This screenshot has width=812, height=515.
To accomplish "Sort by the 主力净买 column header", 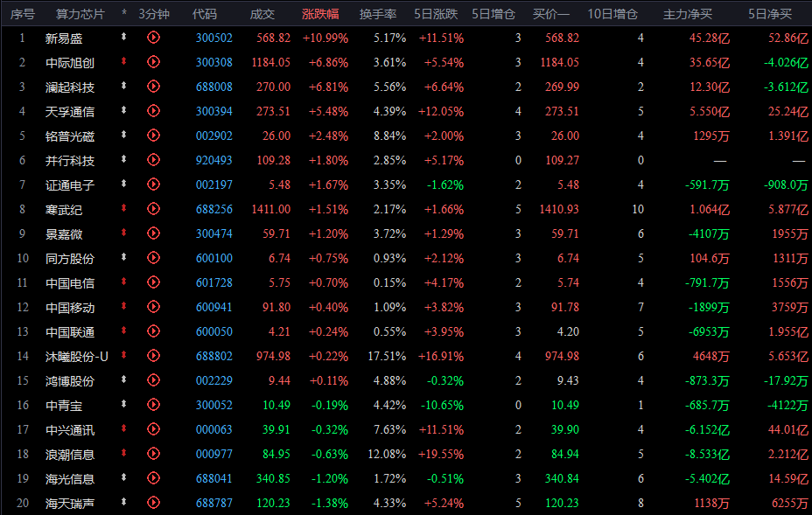I will click(688, 14).
